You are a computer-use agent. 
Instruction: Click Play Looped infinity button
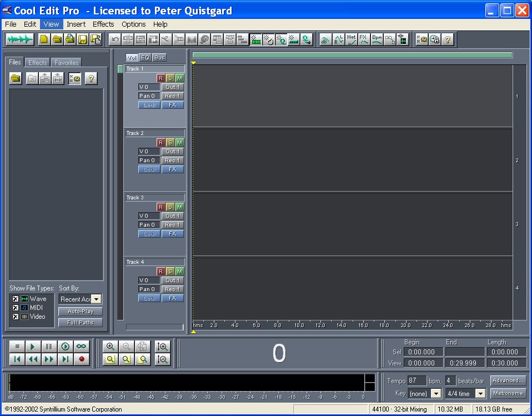pyautogui.click(x=82, y=347)
